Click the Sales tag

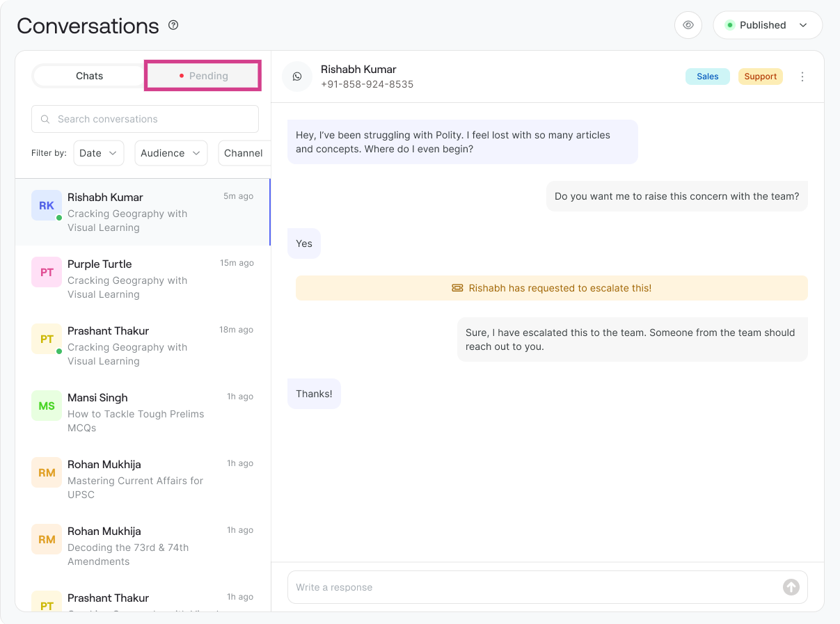707,77
